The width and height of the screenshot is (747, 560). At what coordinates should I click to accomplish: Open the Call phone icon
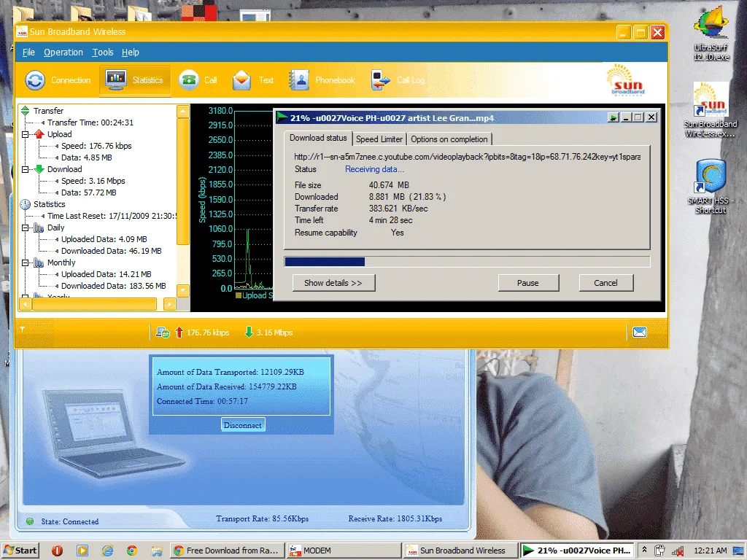[x=189, y=80]
